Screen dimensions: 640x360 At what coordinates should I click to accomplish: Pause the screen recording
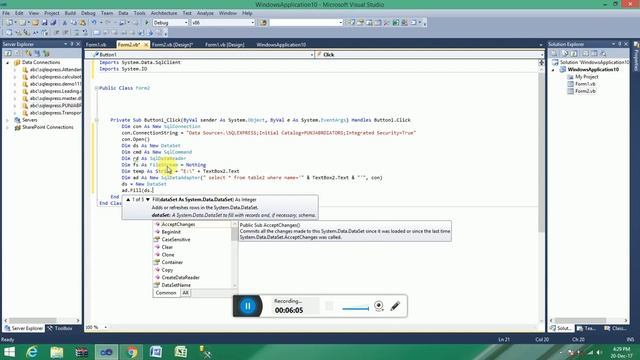coord(248,306)
